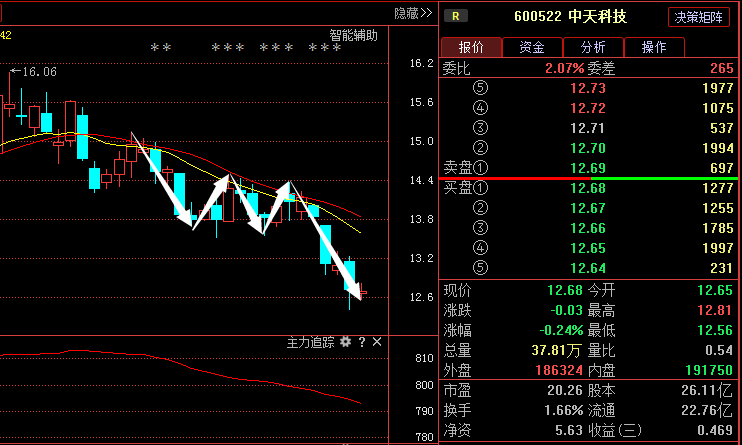Click sell level 3 price 12.71
This screenshot has height=445, width=742.
588,128
